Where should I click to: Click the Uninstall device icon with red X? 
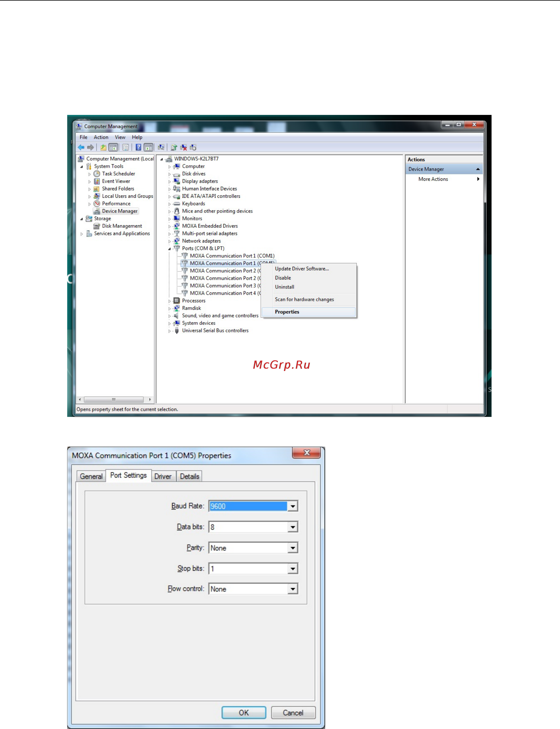[x=183, y=147]
